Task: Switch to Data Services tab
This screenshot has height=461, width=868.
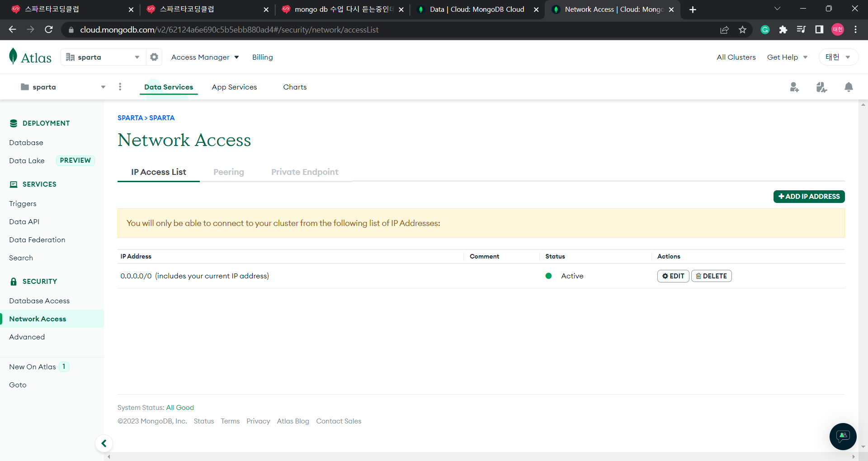Action: [169, 87]
